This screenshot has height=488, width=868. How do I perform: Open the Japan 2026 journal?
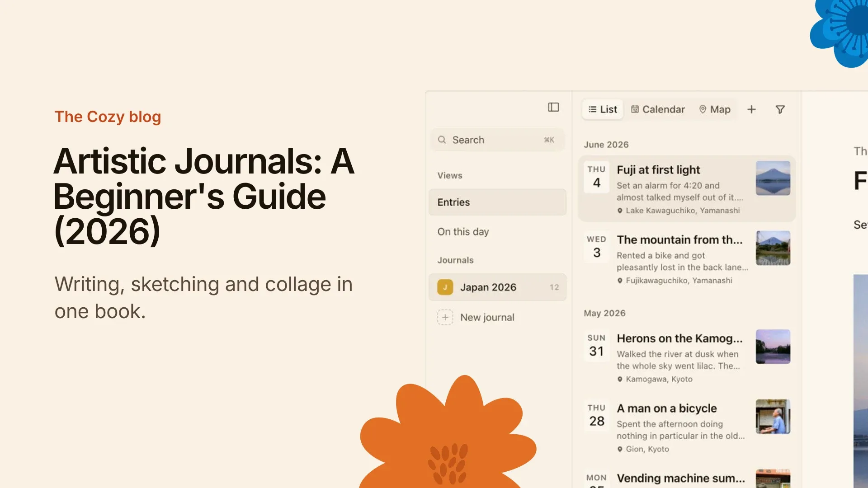(497, 287)
